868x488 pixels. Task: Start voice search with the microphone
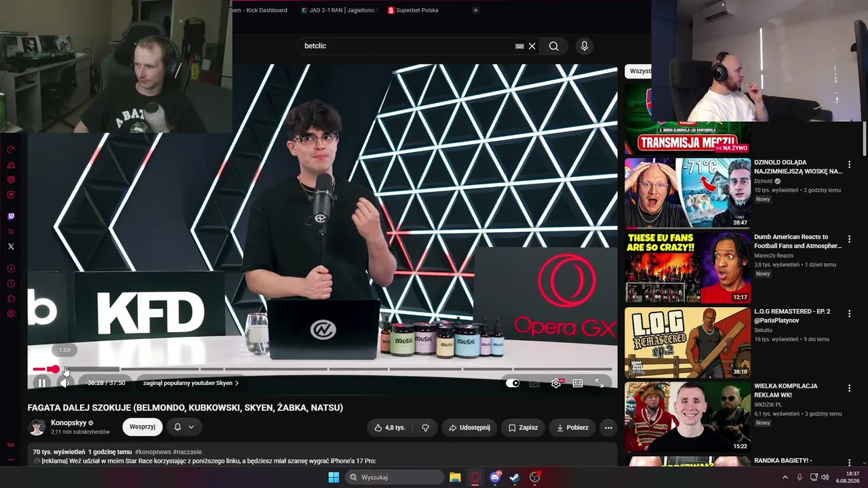point(585,46)
